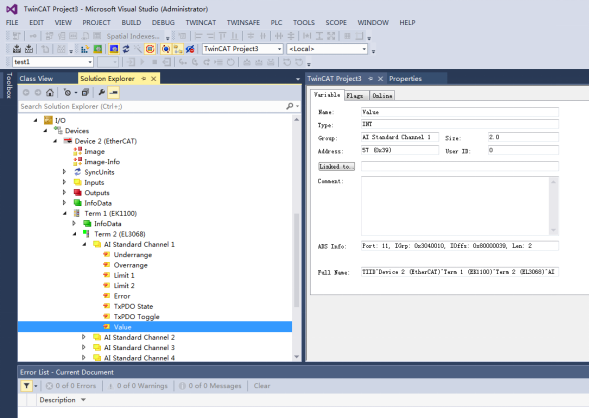The width and height of the screenshot is (590, 418).
Task: Select the Image-Info item icon
Action: pos(78,162)
